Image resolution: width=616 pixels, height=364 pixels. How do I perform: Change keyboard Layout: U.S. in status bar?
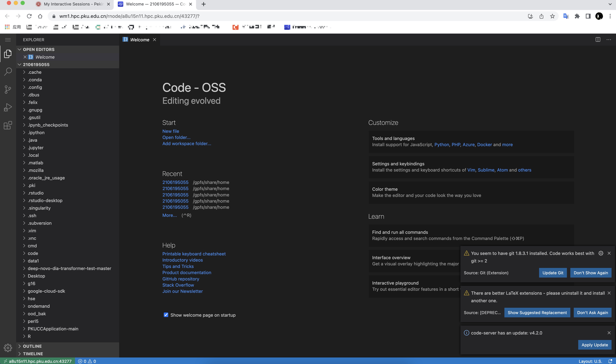[x=590, y=361]
